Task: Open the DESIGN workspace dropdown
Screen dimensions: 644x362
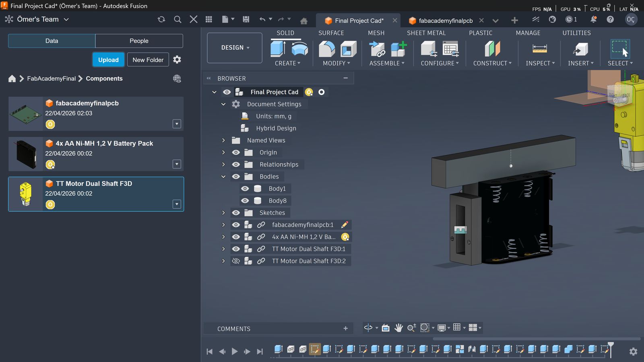Action: [x=235, y=48]
